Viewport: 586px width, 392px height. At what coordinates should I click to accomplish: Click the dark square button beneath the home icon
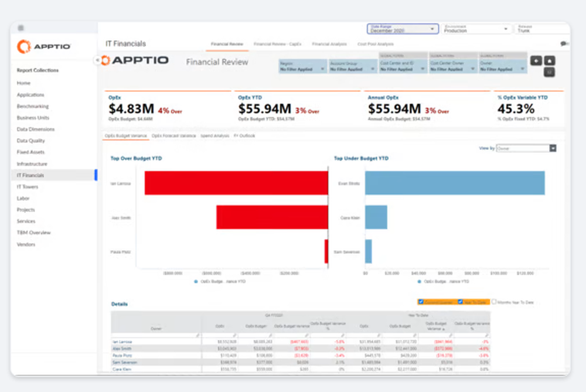(550, 72)
